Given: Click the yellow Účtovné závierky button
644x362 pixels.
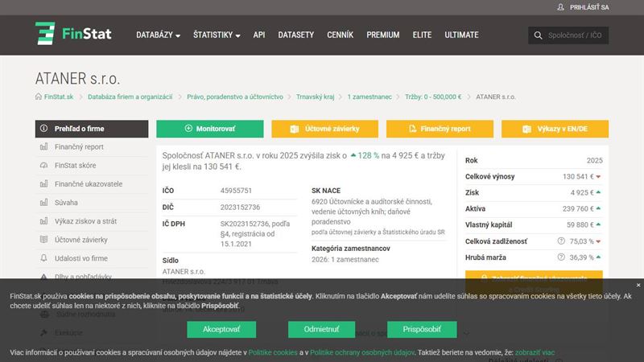Looking at the screenshot, I should 325,129.
